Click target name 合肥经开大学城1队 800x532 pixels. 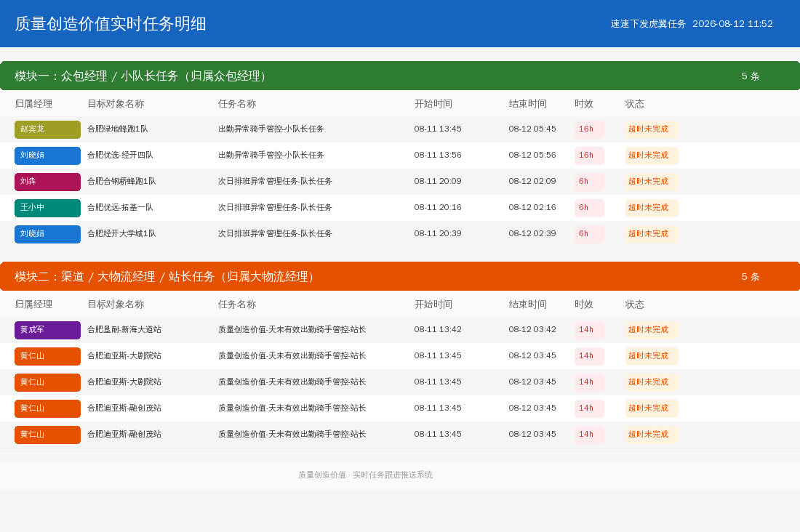121,233
